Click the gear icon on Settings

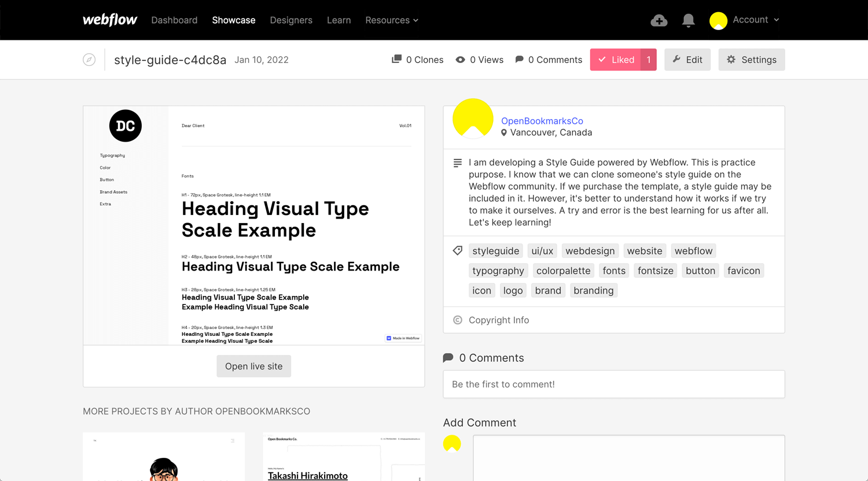coord(731,59)
